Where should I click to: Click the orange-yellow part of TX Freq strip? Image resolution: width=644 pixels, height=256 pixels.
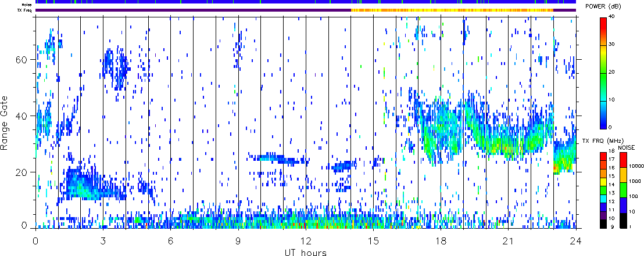452,10
